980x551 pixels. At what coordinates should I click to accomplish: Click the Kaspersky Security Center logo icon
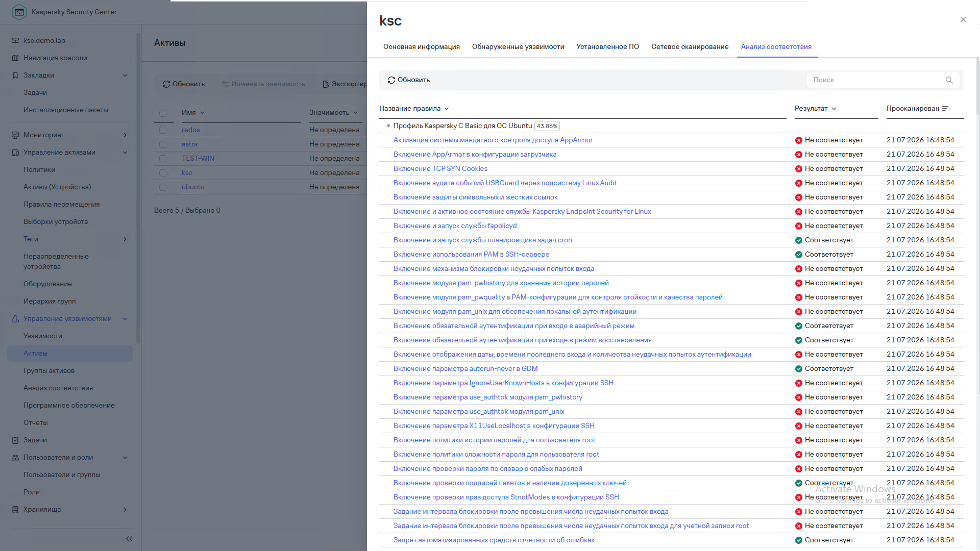[x=19, y=12]
